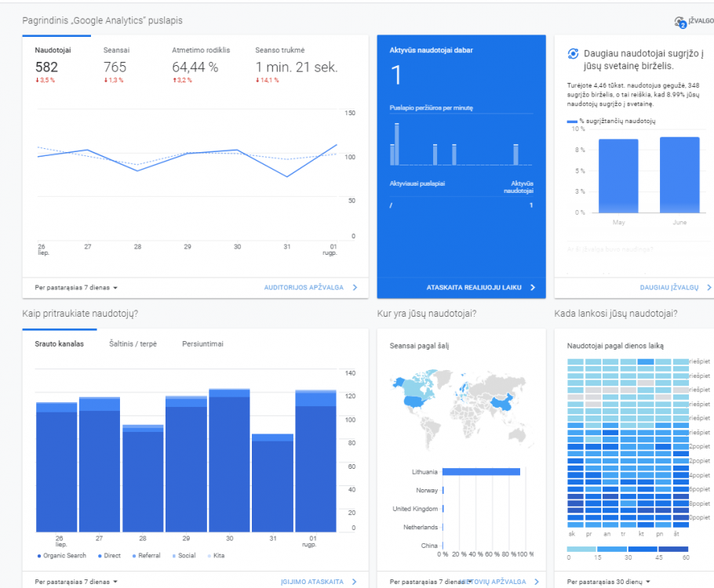
Task: Expand the traffic channel card's 7 dienas dropdown
Action: pos(76,582)
